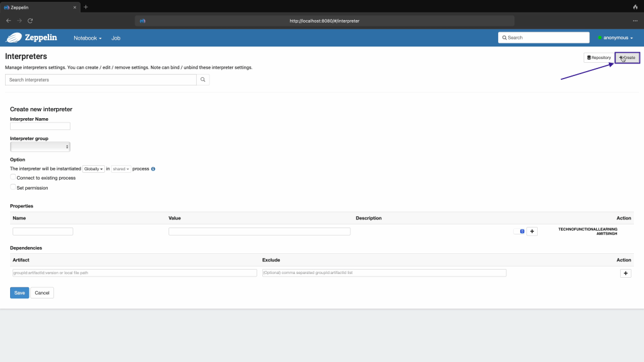Open a new browser tab
This screenshot has width=644, height=362.
click(86, 7)
